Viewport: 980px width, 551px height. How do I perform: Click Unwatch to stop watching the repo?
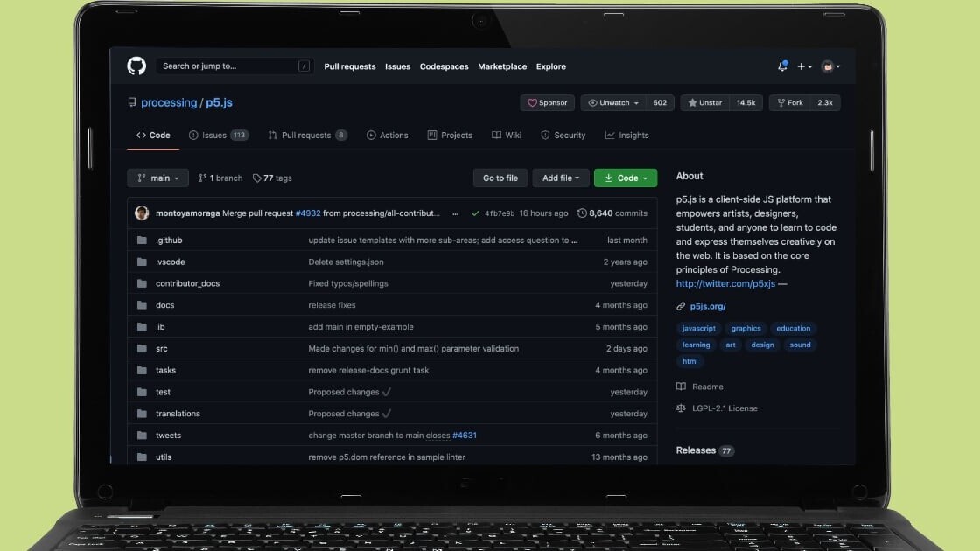coord(616,102)
